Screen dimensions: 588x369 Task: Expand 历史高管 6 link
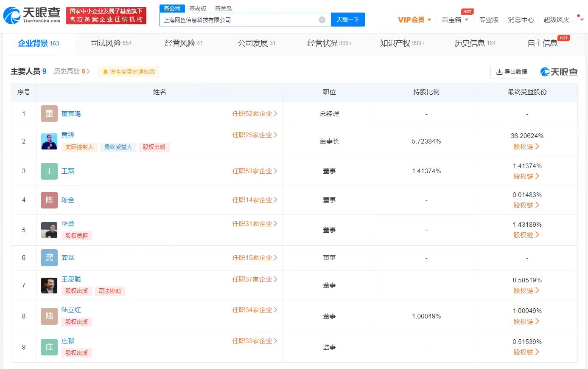pyautogui.click(x=72, y=71)
